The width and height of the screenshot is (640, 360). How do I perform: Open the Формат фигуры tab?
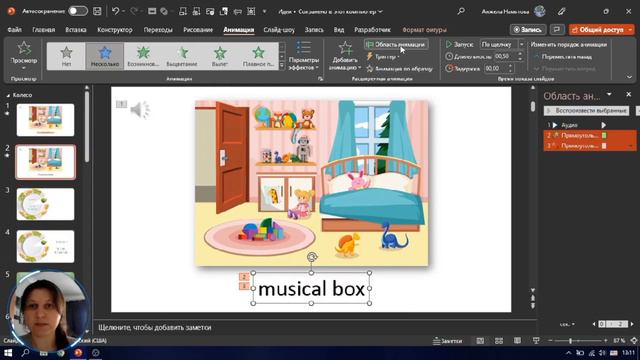(424, 30)
